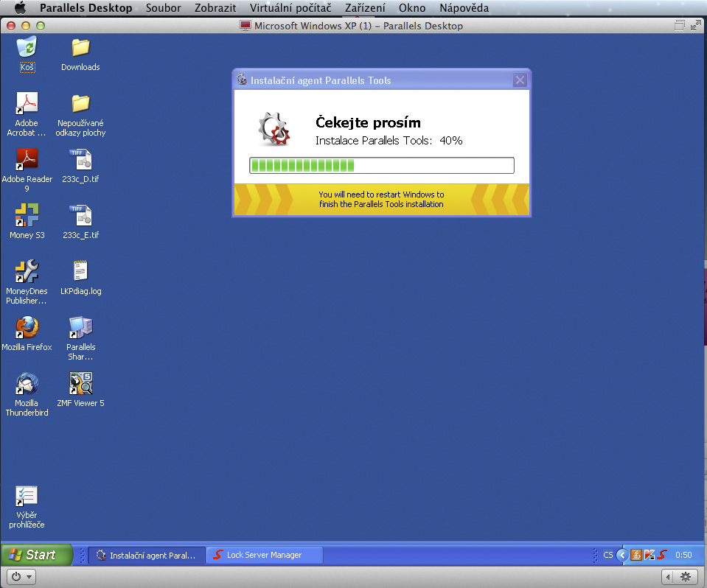This screenshot has height=588, width=707.
Task: Click the red S tray icon
Action: pos(662,555)
